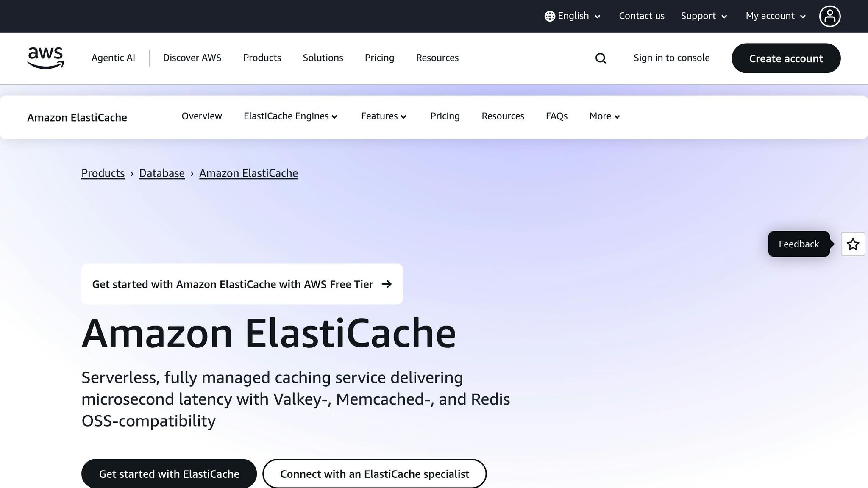Click Get started with ElastiCache button
The height and width of the screenshot is (488, 868).
coord(169,474)
